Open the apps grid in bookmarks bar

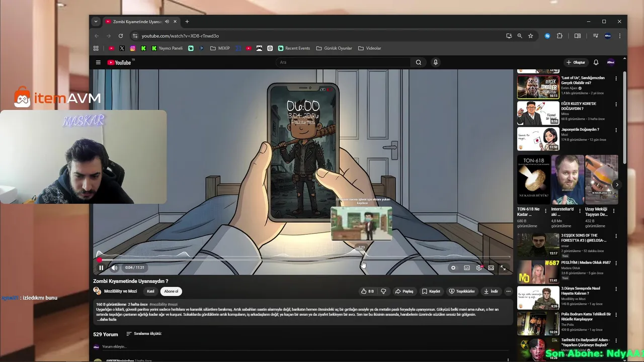click(96, 48)
